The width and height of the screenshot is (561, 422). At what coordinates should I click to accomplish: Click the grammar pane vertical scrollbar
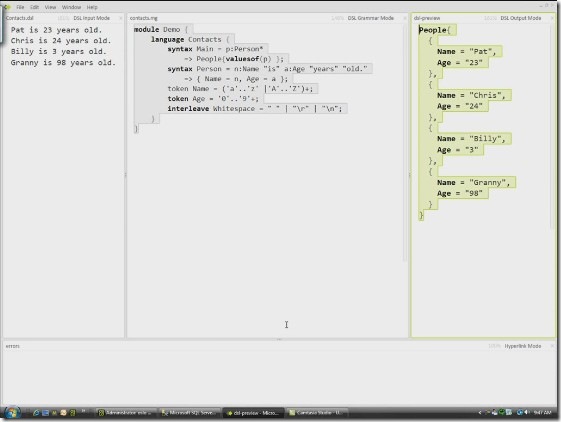click(404, 142)
